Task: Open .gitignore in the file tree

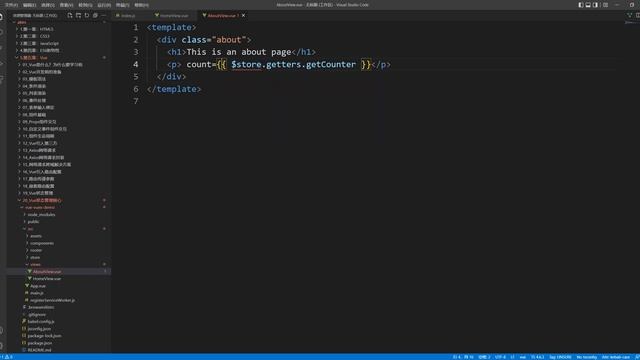Action: coord(58,314)
